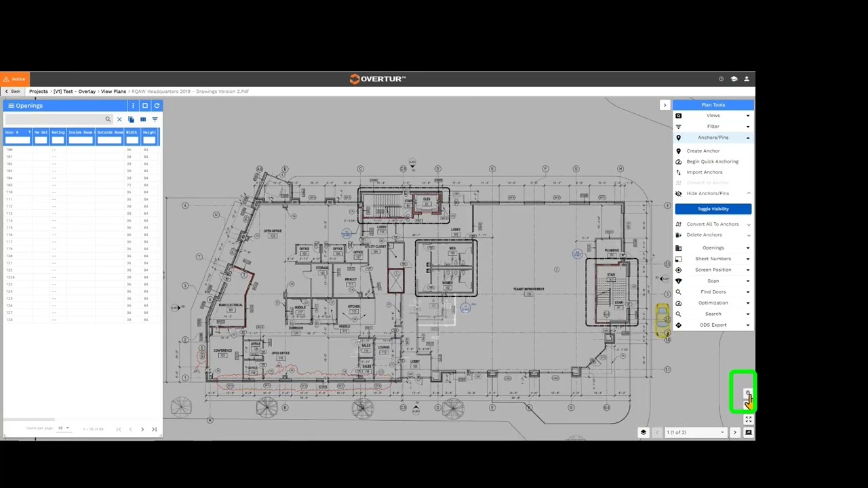Screen dimensions: 868x488
Task: Open the View Plans breadcrumb
Action: pos(113,91)
